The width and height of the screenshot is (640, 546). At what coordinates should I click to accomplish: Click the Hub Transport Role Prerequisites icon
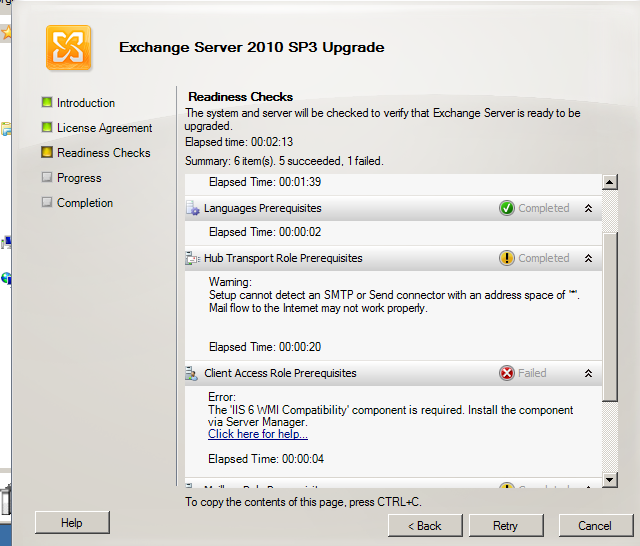coord(193,258)
